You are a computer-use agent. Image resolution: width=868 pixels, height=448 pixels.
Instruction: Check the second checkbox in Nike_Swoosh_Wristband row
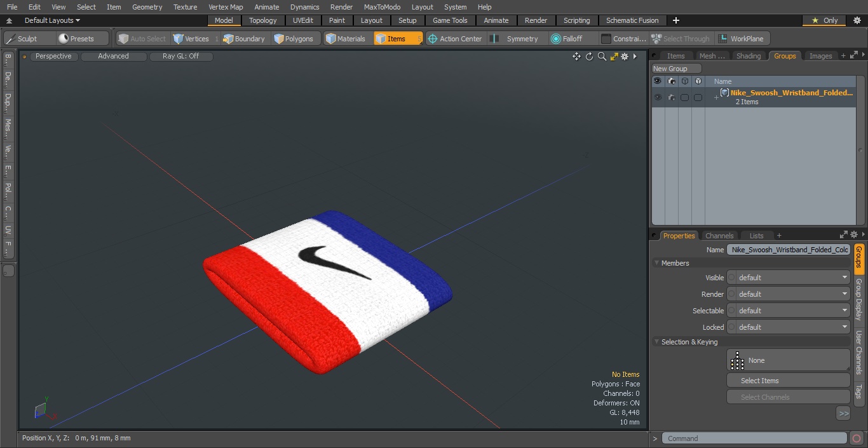(x=698, y=97)
